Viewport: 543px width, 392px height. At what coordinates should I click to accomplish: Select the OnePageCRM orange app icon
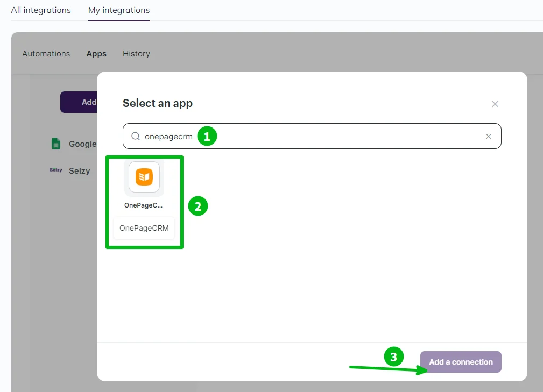click(144, 177)
